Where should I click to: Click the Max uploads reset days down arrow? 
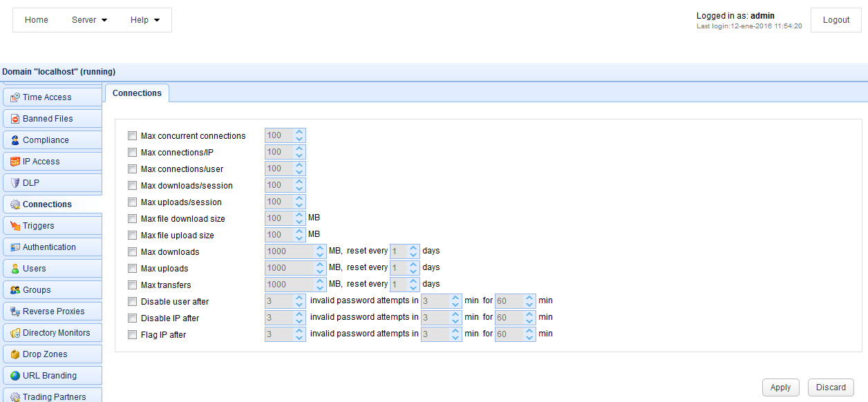click(x=414, y=271)
